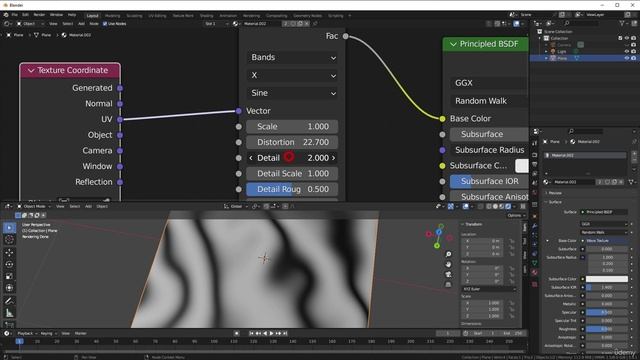The width and height of the screenshot is (640, 360).
Task: Open the Edit menu
Action: pyautogui.click(x=25, y=15)
